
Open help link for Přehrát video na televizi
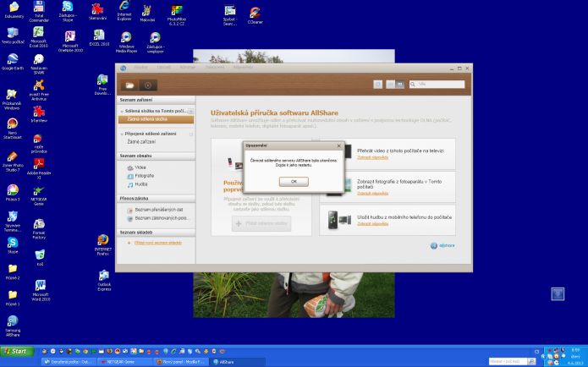pyautogui.click(x=372, y=157)
